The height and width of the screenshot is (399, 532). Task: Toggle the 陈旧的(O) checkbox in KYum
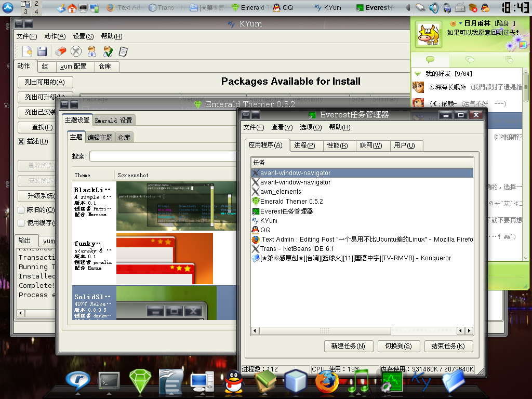pyautogui.click(x=21, y=210)
